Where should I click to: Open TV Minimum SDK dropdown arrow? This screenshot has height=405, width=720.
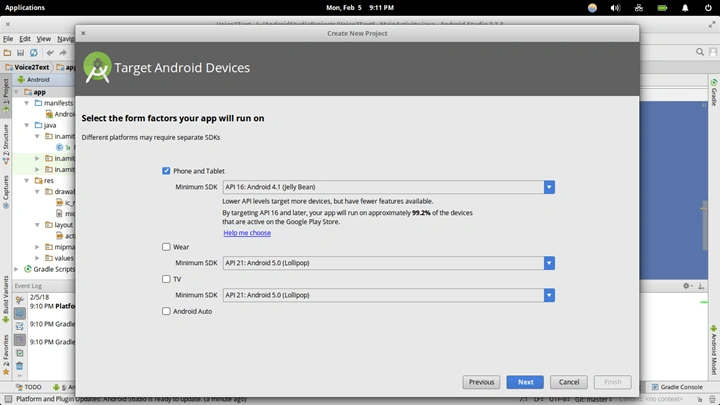coord(549,295)
